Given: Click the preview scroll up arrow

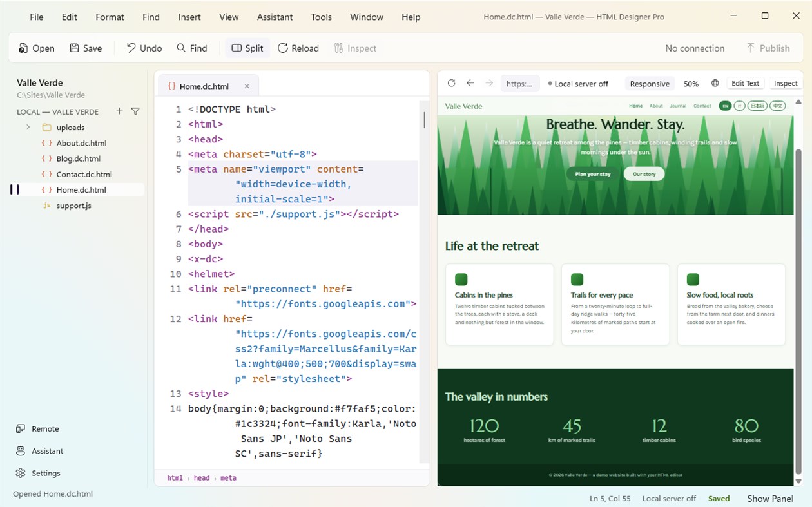Looking at the screenshot, I should coord(798,102).
